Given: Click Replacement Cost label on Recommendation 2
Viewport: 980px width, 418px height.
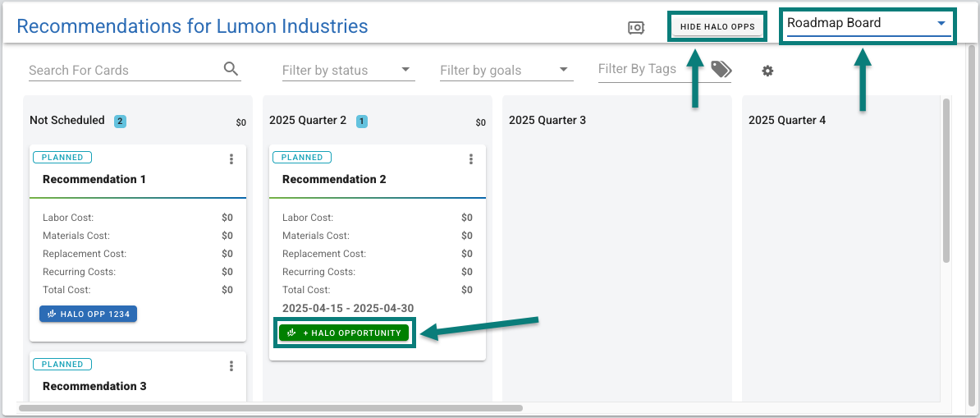Looking at the screenshot, I should coord(324,254).
